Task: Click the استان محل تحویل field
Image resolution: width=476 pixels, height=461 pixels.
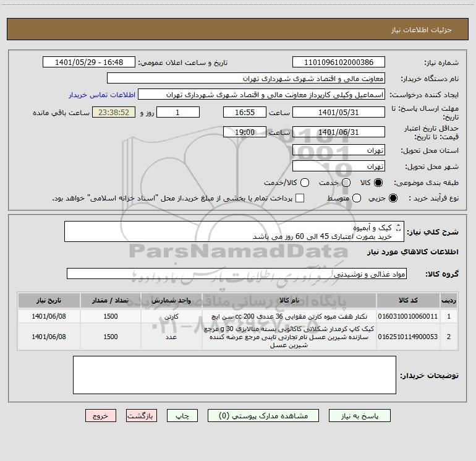Action: (x=339, y=150)
